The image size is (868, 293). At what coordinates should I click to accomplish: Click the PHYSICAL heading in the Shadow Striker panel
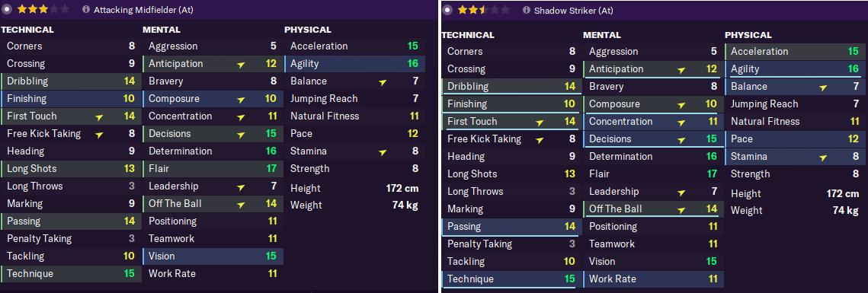click(748, 35)
